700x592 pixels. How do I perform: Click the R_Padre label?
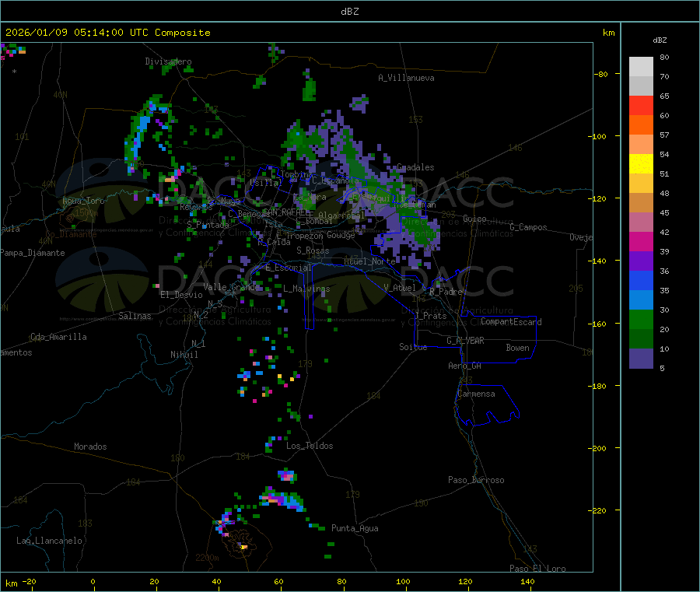click(x=446, y=292)
